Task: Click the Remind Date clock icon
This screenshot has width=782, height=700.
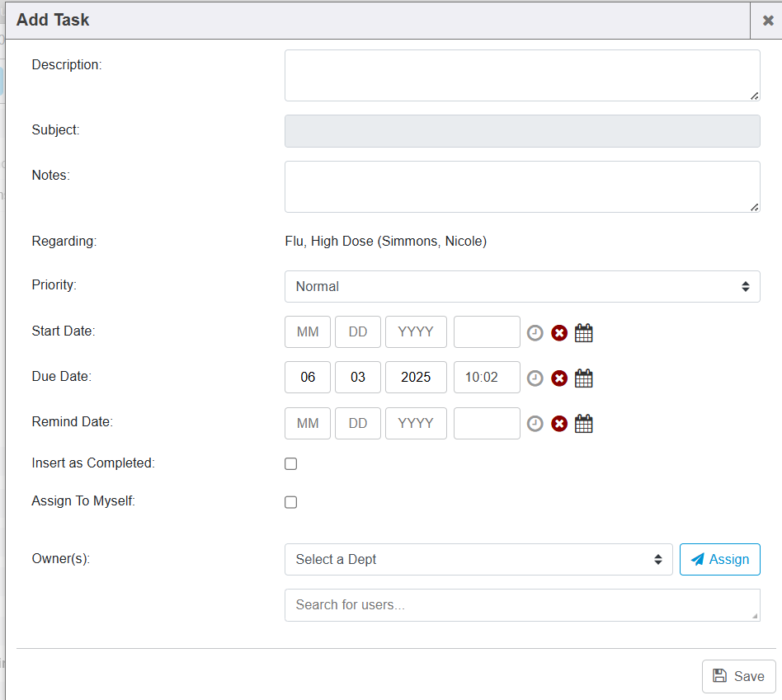Action: click(535, 424)
